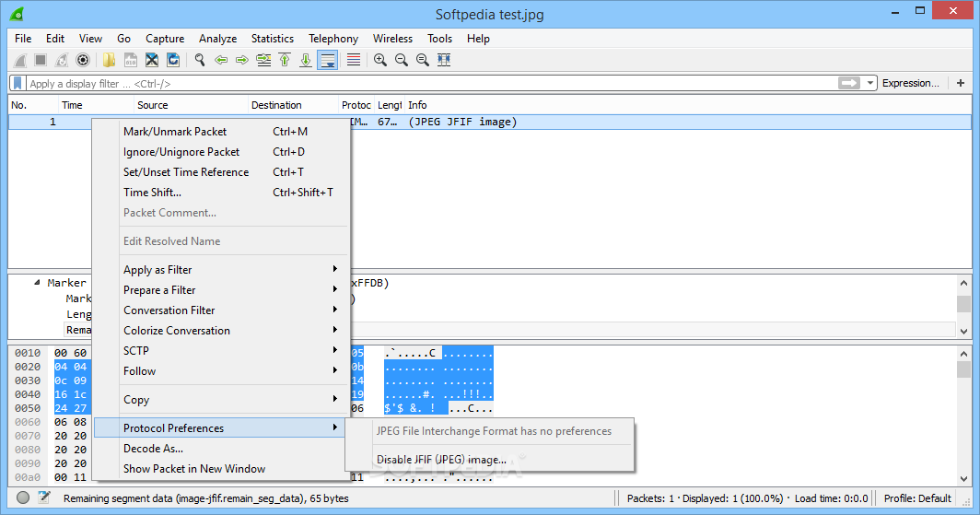Go forward with the green right arrow
The image size is (980, 515).
point(242,60)
